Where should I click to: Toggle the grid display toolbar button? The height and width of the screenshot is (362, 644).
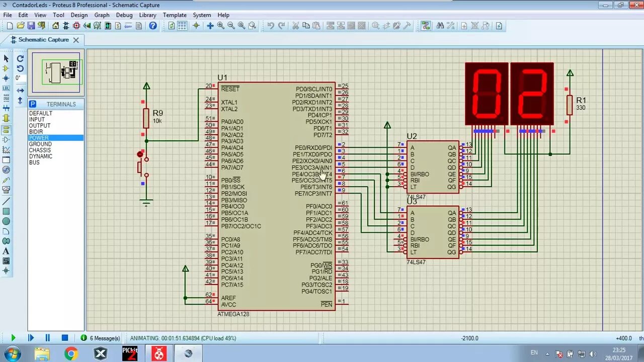(182, 26)
